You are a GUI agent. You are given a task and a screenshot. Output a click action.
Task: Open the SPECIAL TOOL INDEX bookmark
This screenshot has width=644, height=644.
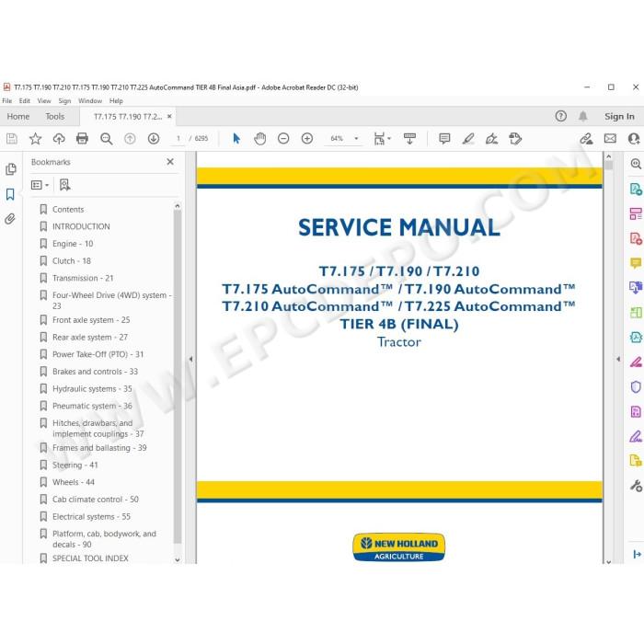point(90,558)
